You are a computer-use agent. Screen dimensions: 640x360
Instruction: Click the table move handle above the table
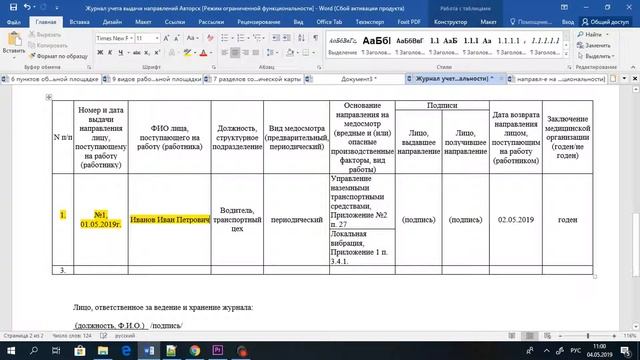pyautogui.click(x=49, y=97)
